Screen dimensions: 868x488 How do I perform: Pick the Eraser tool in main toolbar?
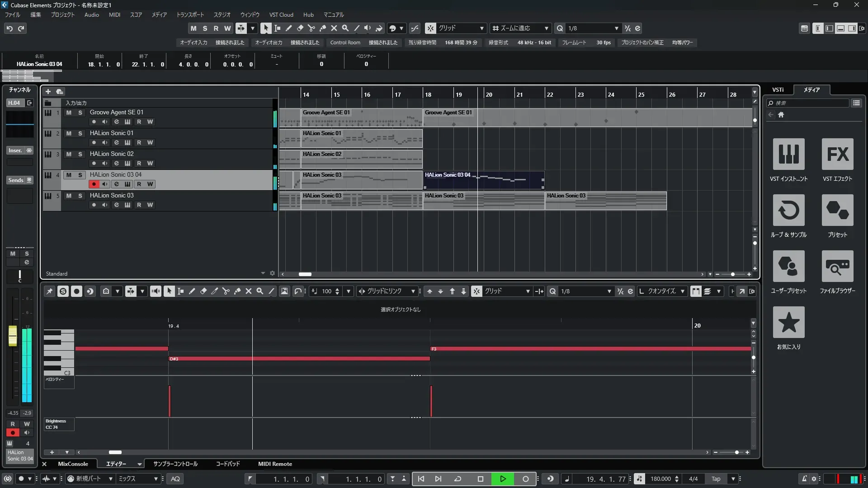(300, 28)
